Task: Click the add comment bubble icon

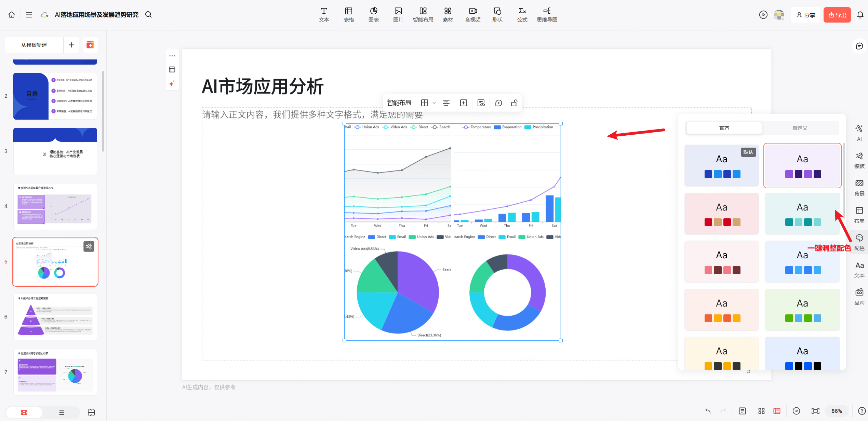Action: point(498,103)
